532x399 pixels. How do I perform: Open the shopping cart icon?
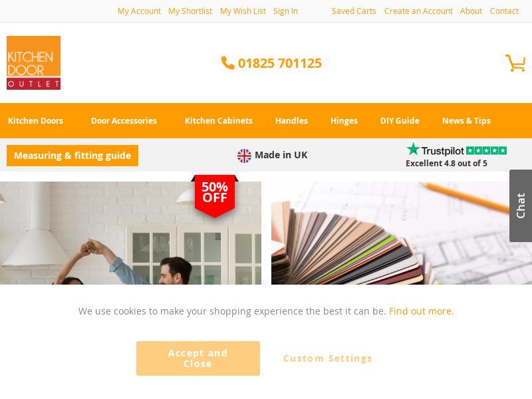[515, 63]
